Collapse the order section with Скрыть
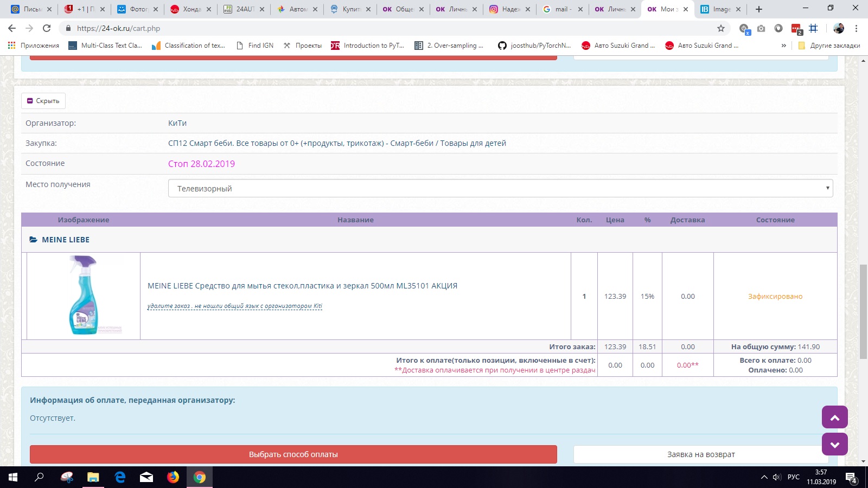868x488 pixels. tap(43, 101)
